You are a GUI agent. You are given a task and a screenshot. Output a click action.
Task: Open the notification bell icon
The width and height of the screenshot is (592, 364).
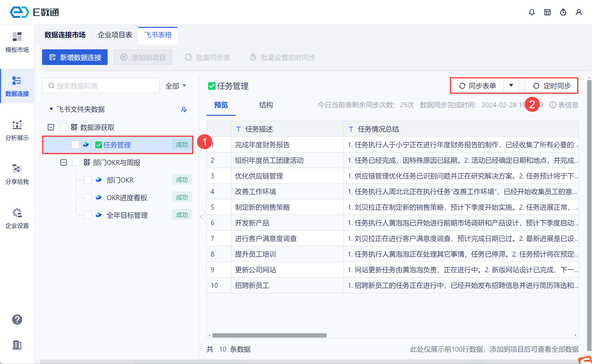(x=532, y=12)
